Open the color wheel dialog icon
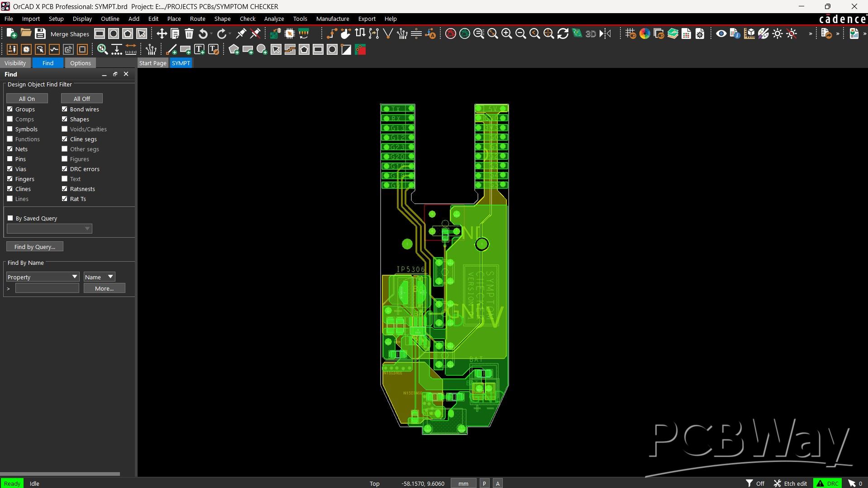Image resolution: width=868 pixels, height=488 pixels. (x=644, y=33)
